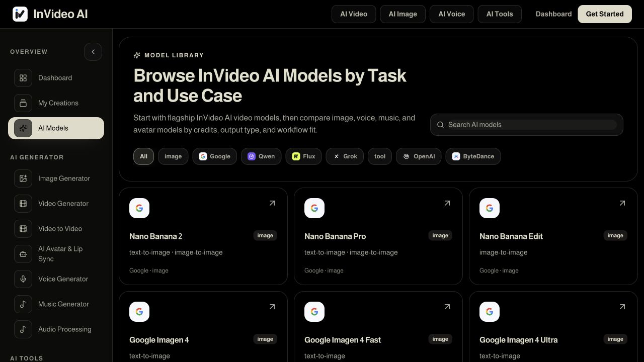
Task: Select the All filter chip
Action: pyautogui.click(x=143, y=156)
